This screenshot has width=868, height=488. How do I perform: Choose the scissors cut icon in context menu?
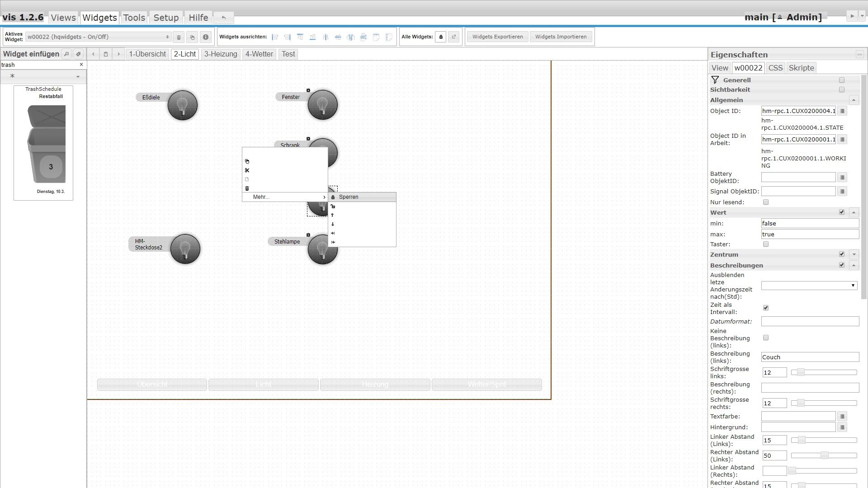coord(247,170)
